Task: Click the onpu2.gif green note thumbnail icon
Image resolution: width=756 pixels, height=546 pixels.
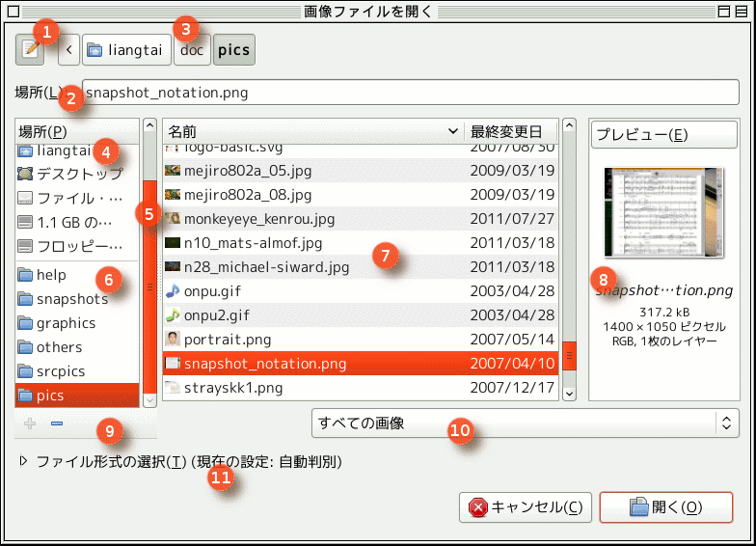Action: 173,314
